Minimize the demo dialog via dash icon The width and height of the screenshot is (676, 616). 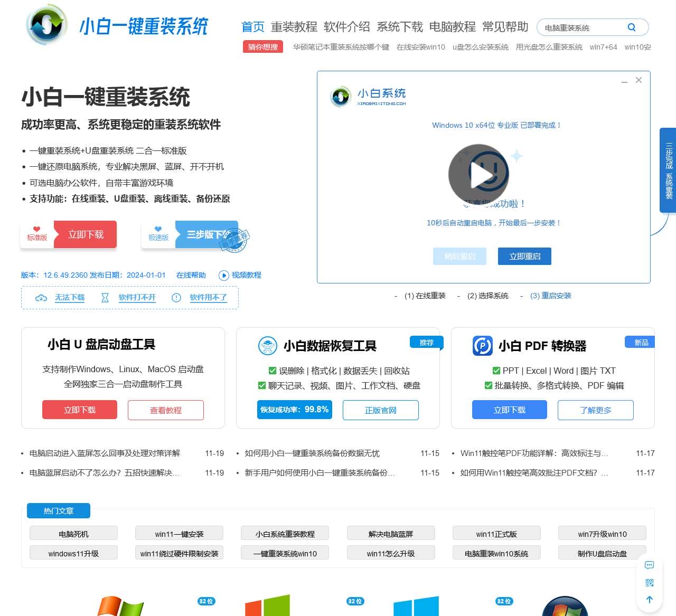(x=624, y=81)
